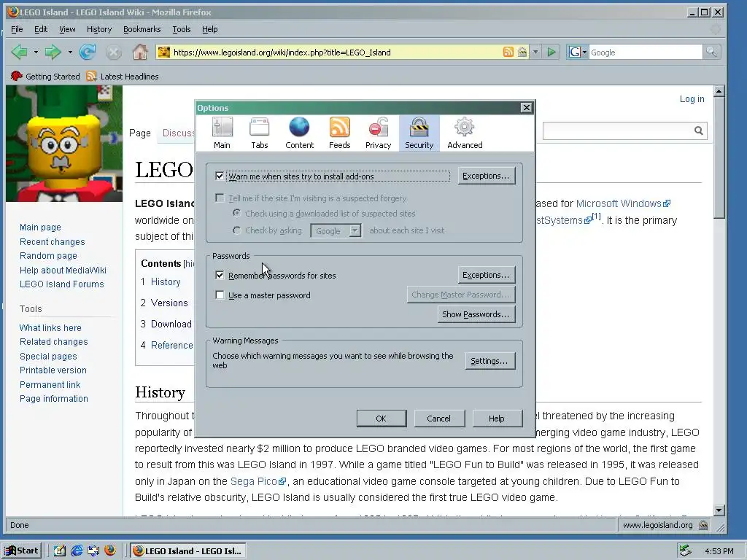747x560 pixels.
Task: Select Check using a downloaded list radio
Action: click(x=237, y=213)
